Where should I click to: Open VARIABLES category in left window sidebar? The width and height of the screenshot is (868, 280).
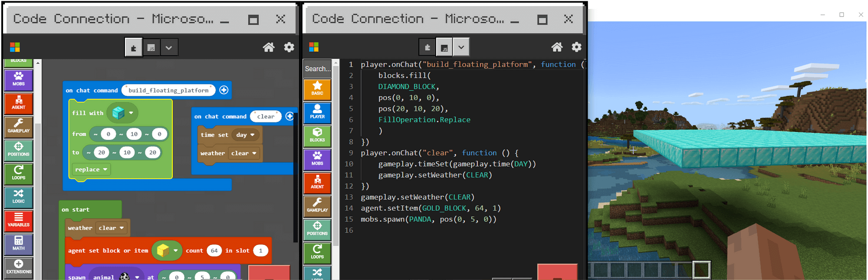pyautogui.click(x=19, y=221)
